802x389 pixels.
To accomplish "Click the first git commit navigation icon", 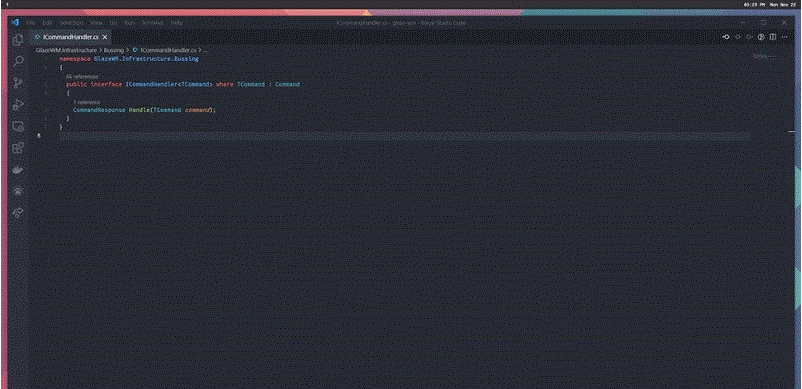I will point(725,37).
